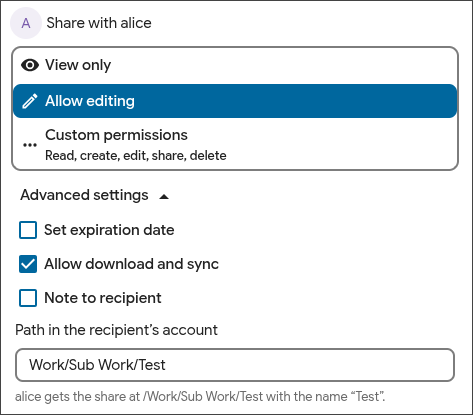Viewport: 473px width, 415px height.
Task: Click the recipient path input field
Action: (x=235, y=365)
